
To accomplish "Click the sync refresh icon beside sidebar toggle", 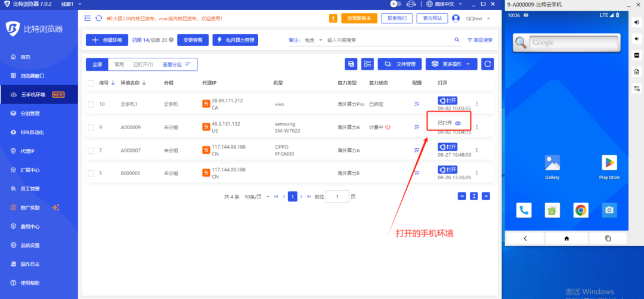I will (98, 18).
